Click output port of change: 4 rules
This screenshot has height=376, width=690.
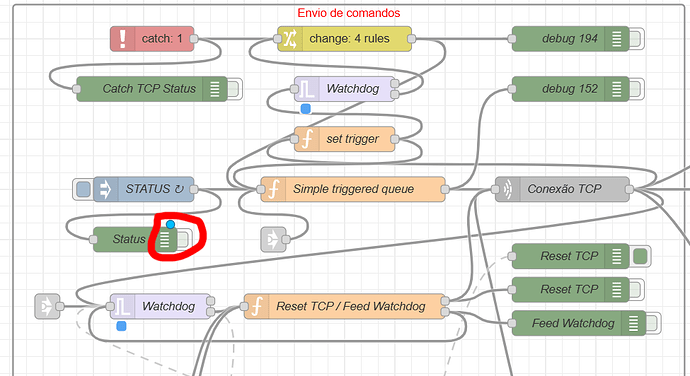pyautogui.click(x=411, y=39)
